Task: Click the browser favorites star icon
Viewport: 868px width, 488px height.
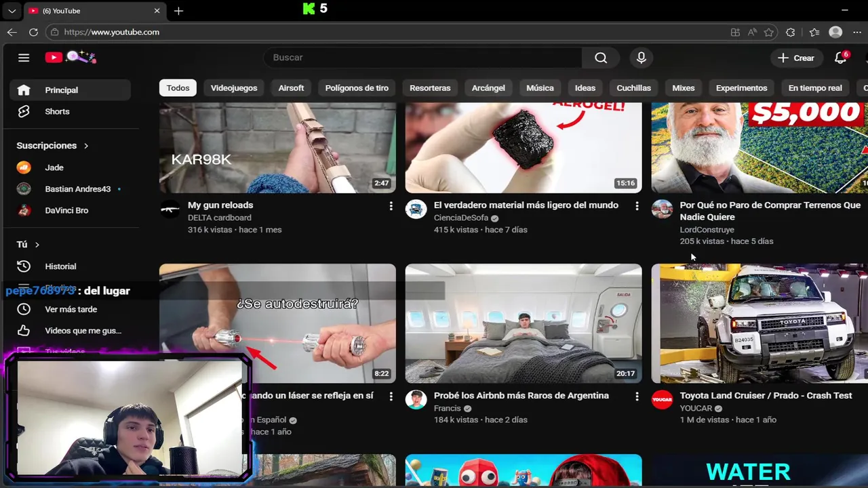Action: pos(768,32)
